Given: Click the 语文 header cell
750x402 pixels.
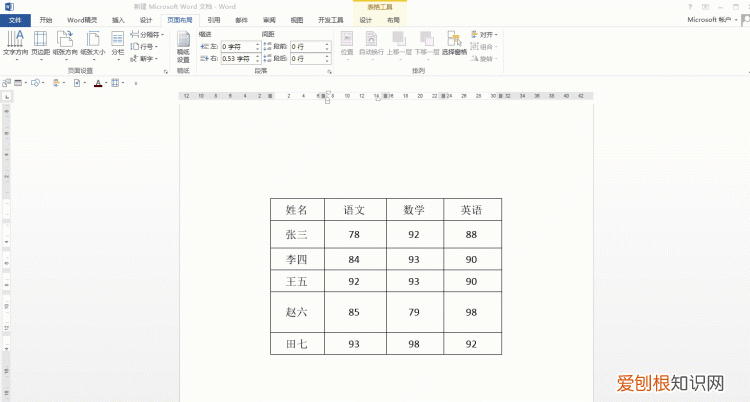Looking at the screenshot, I should (355, 210).
